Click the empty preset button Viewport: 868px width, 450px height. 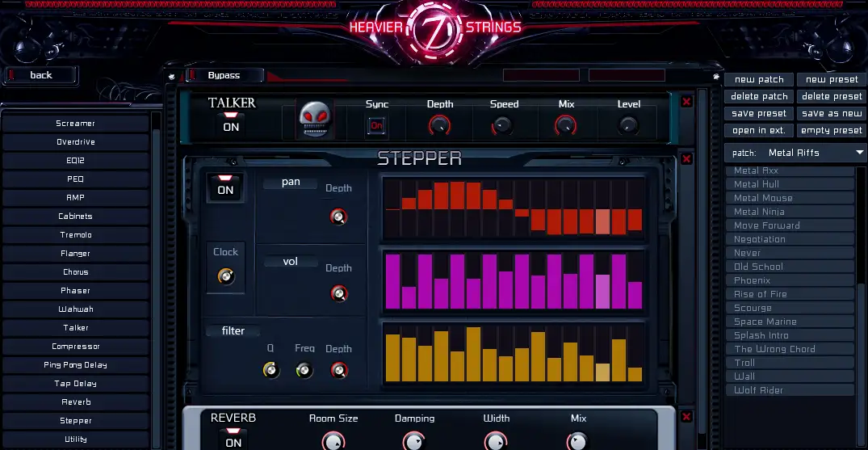(x=832, y=131)
